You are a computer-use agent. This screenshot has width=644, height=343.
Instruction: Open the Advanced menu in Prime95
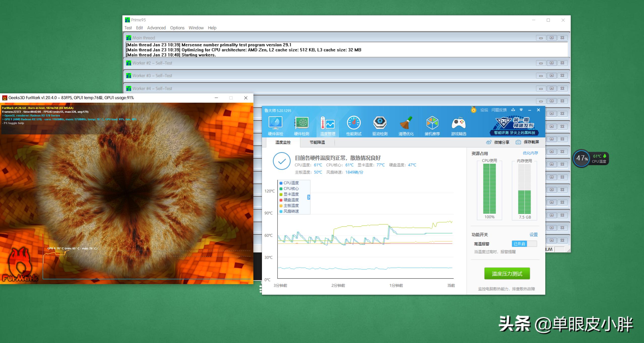(156, 28)
